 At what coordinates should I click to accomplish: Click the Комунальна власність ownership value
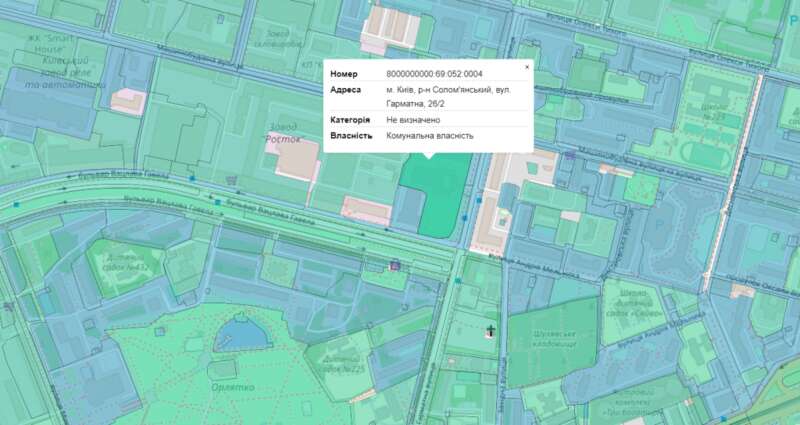[430, 136]
